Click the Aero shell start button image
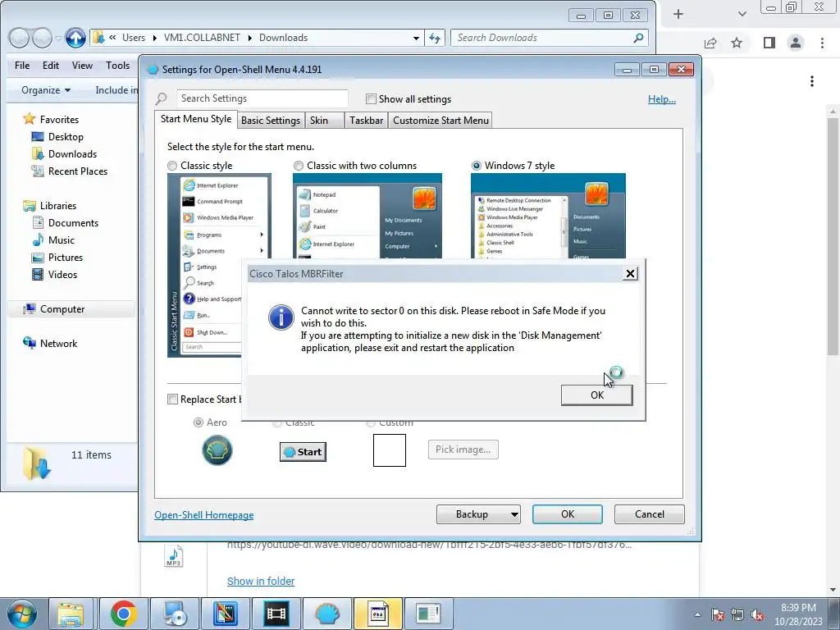Viewport: 840px width, 630px height. coord(217,450)
